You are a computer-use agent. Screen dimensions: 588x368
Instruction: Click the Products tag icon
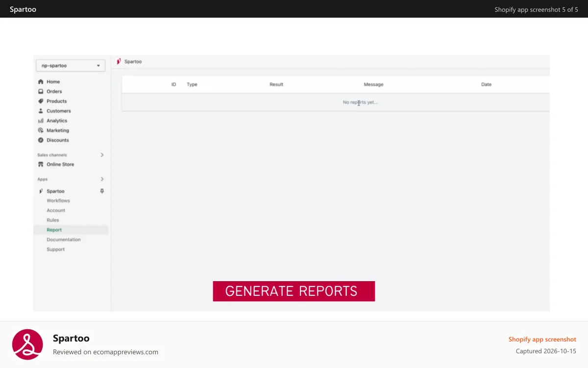pyautogui.click(x=41, y=101)
